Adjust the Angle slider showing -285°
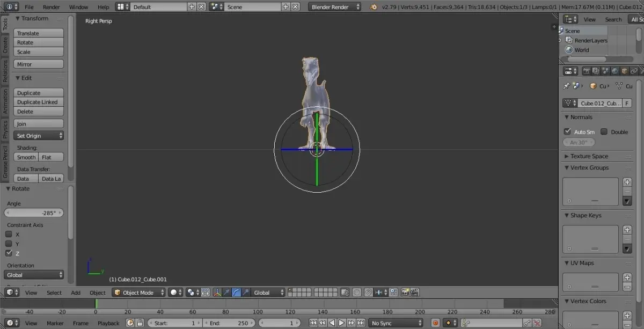The height and width of the screenshot is (329, 644). 34,213
